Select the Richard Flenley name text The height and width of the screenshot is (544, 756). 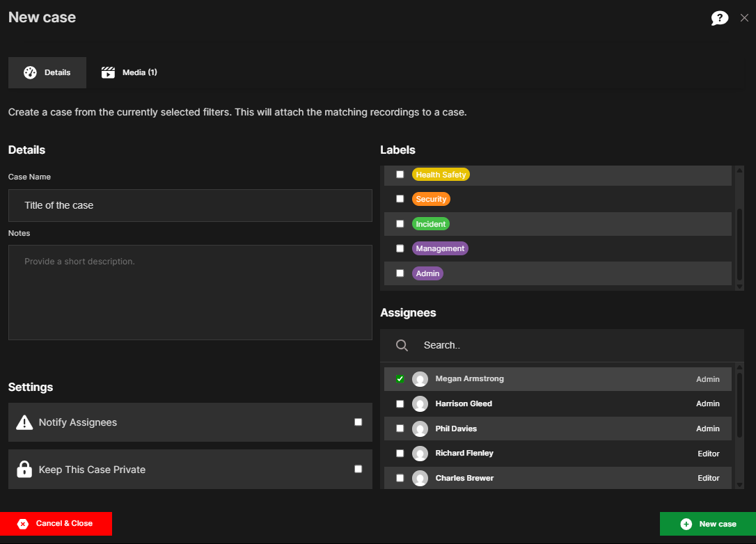coord(464,454)
